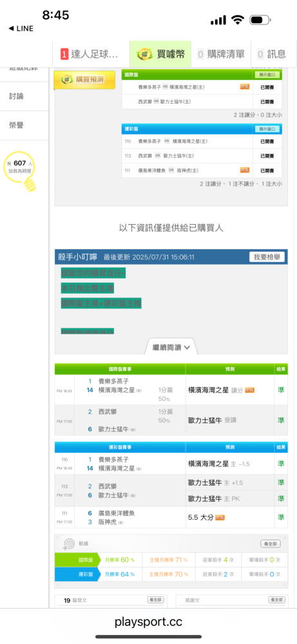Click 單場殺手 0 次 in 國際盤 row
The height and width of the screenshot is (644, 297).
click(x=265, y=560)
